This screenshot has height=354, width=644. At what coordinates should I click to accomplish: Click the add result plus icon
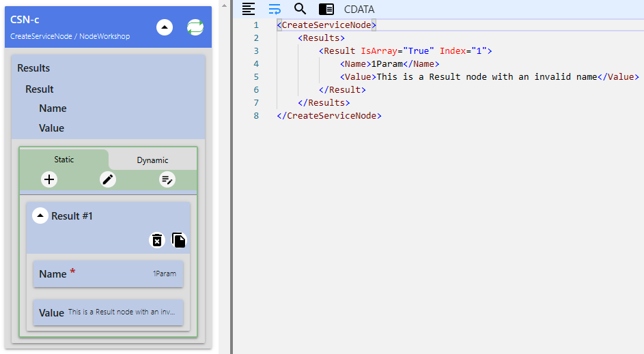[x=49, y=179]
